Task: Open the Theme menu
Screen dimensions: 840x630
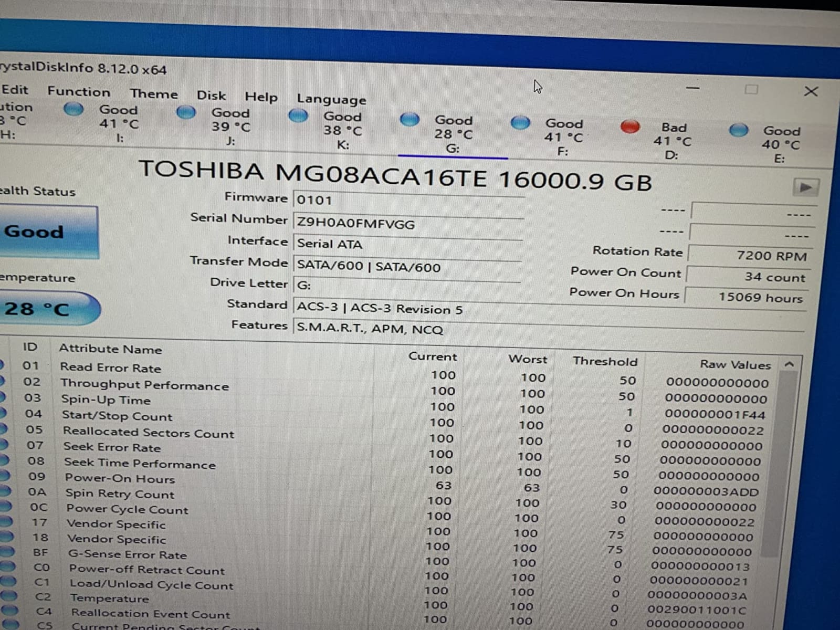Action: pos(154,93)
